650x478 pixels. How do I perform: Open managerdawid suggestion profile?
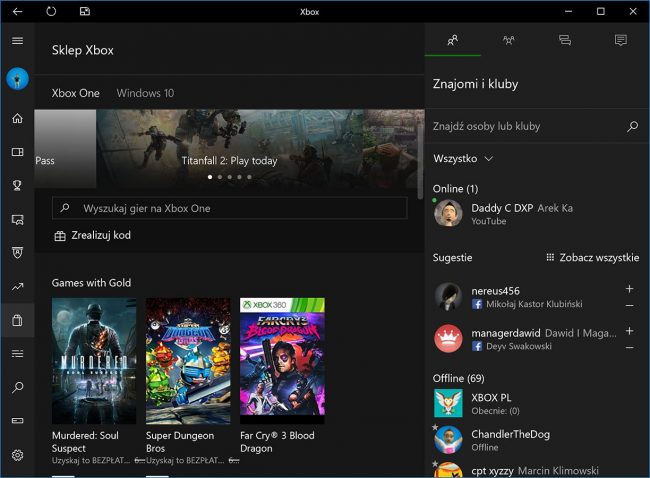point(526,339)
